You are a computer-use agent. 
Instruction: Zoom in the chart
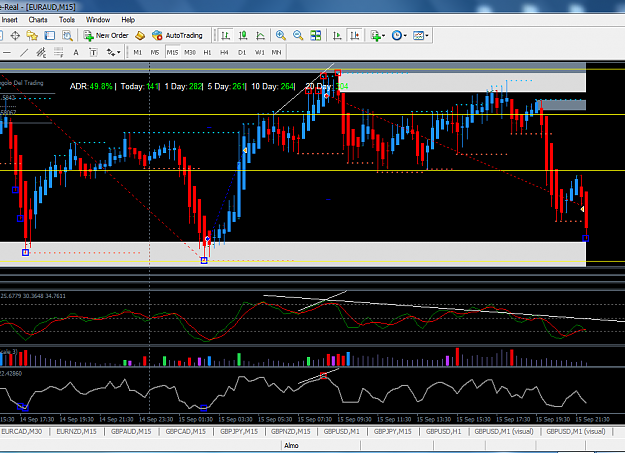[281, 35]
